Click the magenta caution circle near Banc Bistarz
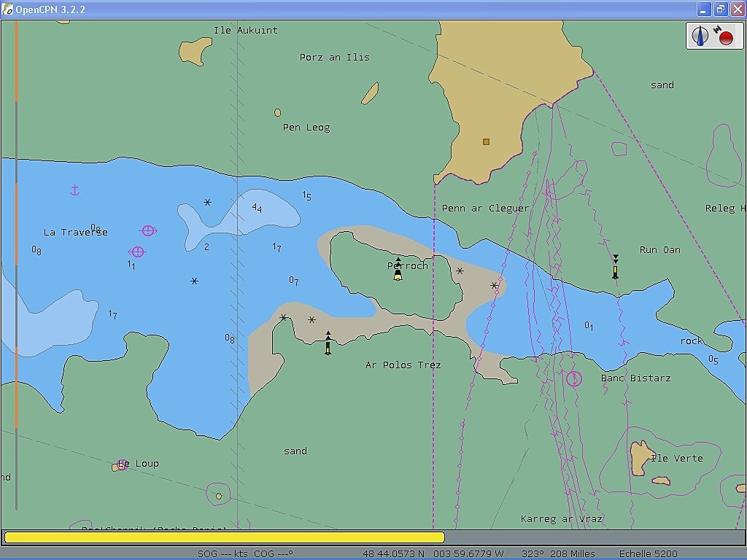 [x=574, y=379]
